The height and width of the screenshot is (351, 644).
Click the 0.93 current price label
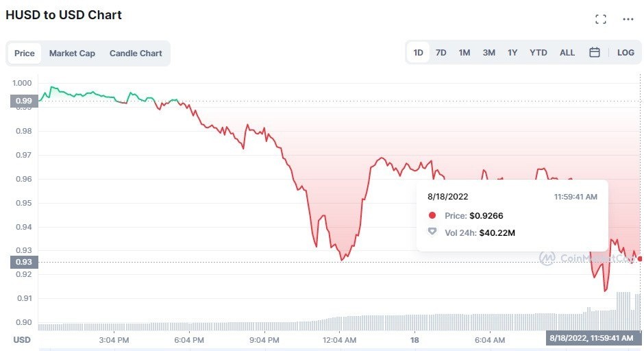coord(24,262)
